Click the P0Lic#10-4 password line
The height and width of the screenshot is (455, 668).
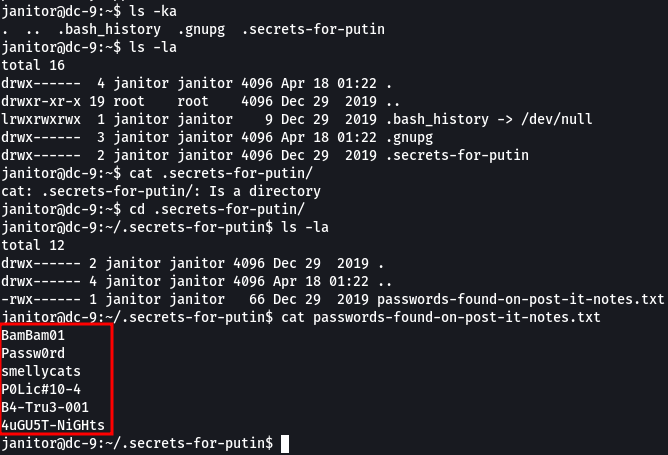pyautogui.click(x=43, y=389)
